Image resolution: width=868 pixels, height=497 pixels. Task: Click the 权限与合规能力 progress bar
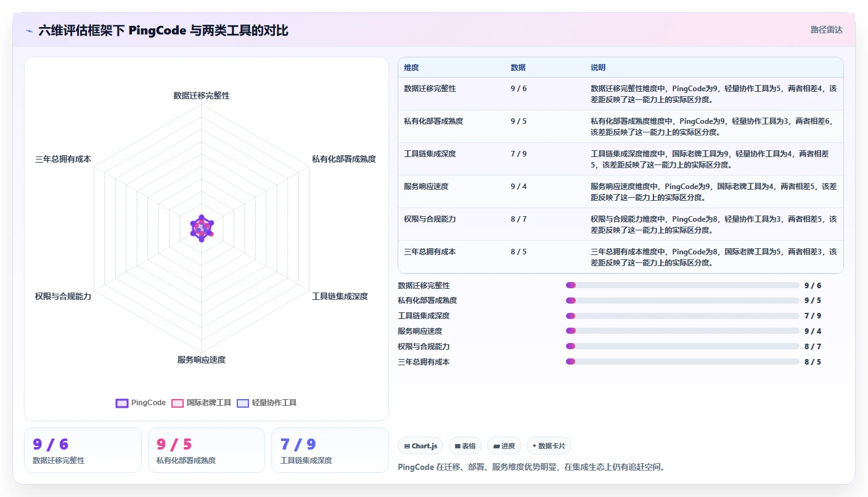pyautogui.click(x=682, y=347)
